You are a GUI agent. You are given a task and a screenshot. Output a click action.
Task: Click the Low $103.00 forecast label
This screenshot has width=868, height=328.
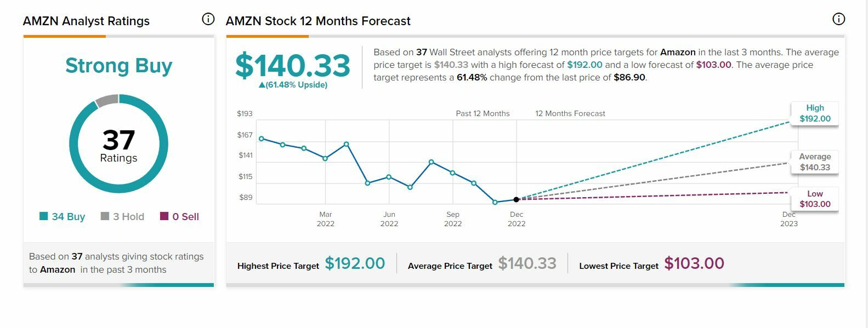[x=815, y=199]
